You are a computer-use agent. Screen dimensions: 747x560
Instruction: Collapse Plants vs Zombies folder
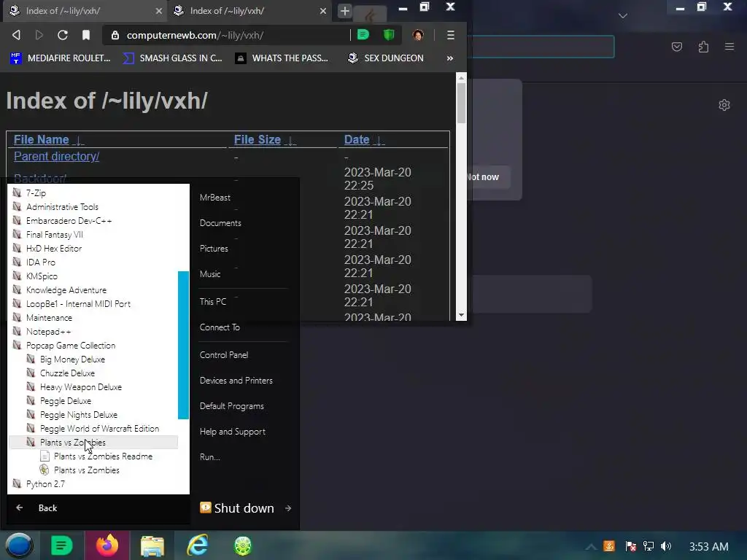click(93, 443)
